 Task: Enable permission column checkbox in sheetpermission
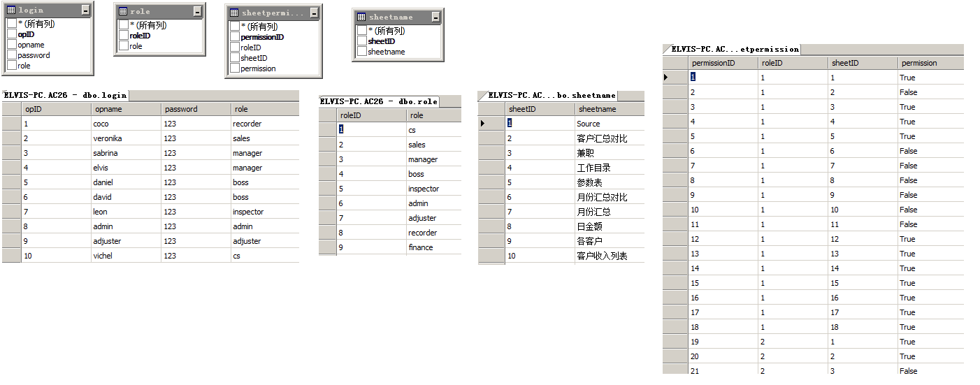click(x=235, y=68)
